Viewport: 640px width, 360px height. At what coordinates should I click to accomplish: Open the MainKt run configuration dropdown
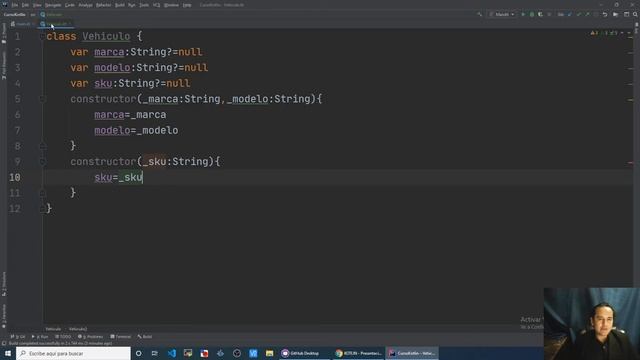tap(502, 14)
